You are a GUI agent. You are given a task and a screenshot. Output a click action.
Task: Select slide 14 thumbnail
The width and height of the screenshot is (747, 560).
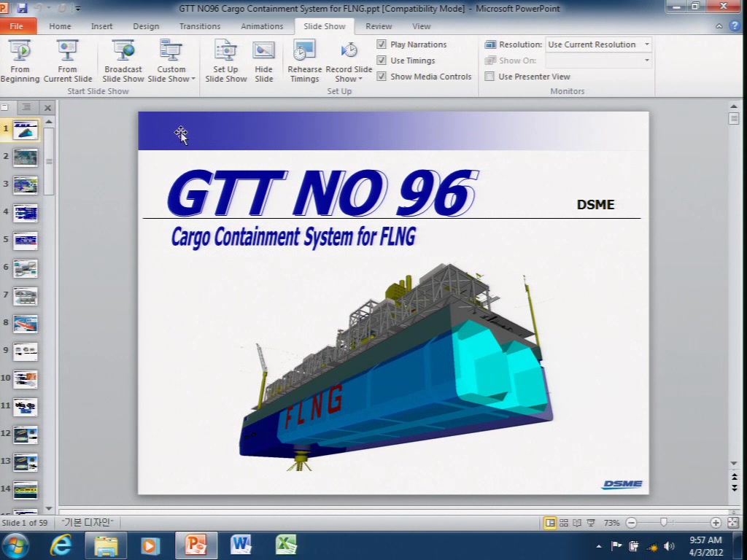pos(26,489)
